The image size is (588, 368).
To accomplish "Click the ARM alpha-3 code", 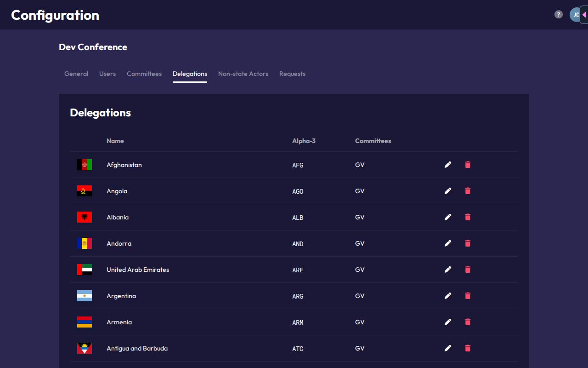I will (x=298, y=322).
